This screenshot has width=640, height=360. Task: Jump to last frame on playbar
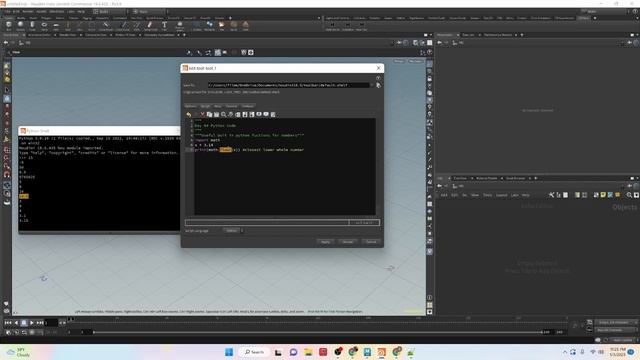(x=40, y=323)
